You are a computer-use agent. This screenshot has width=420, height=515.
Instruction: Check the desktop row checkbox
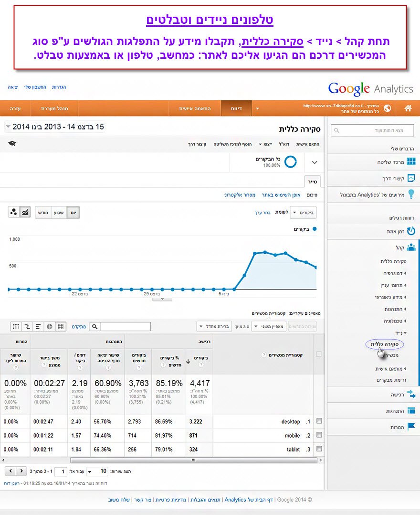tap(319, 421)
